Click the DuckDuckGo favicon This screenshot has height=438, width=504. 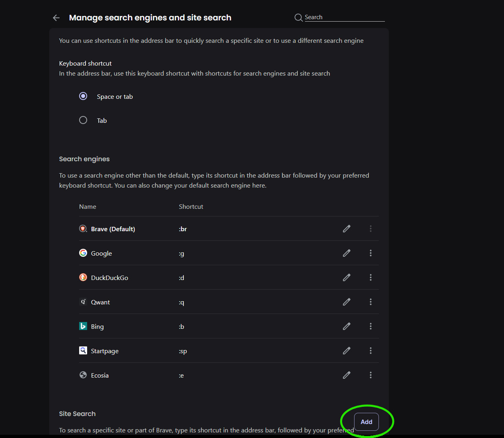[83, 277]
